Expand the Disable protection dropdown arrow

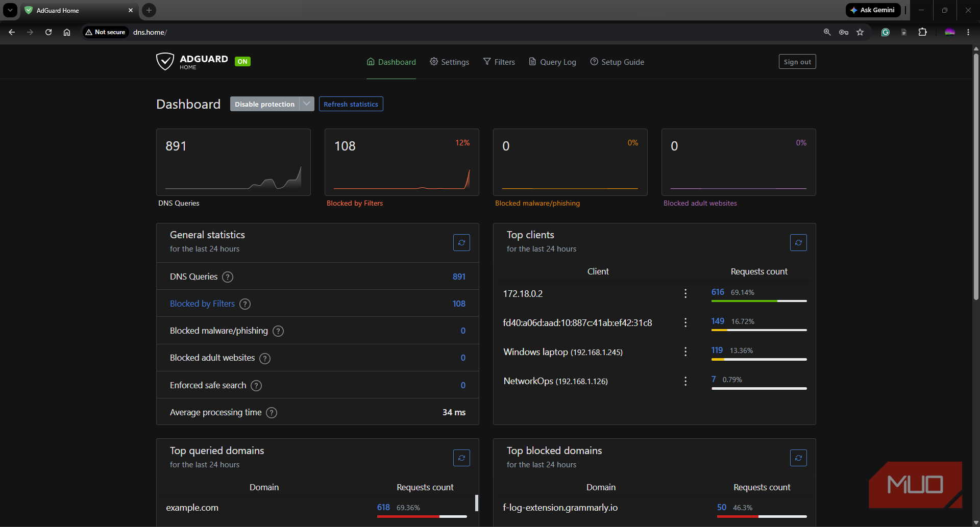pyautogui.click(x=307, y=104)
